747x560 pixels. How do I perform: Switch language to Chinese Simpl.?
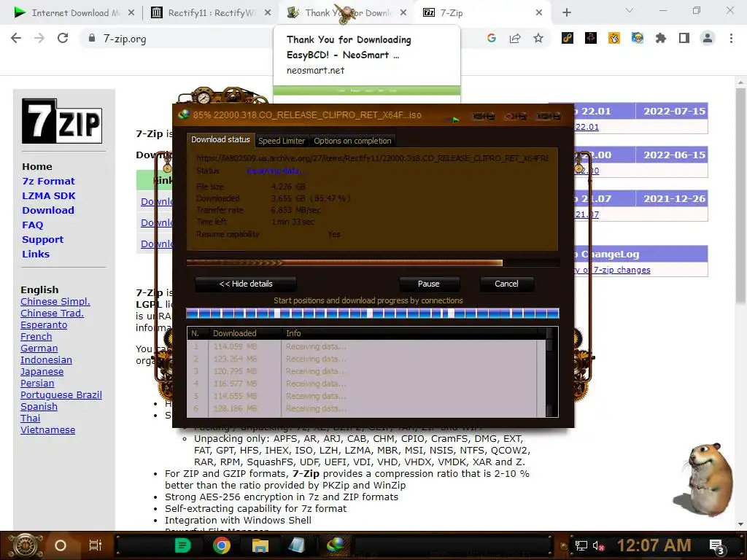[55, 301]
